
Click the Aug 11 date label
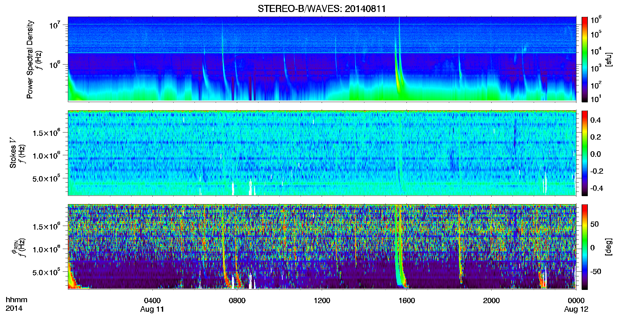pyautogui.click(x=152, y=309)
